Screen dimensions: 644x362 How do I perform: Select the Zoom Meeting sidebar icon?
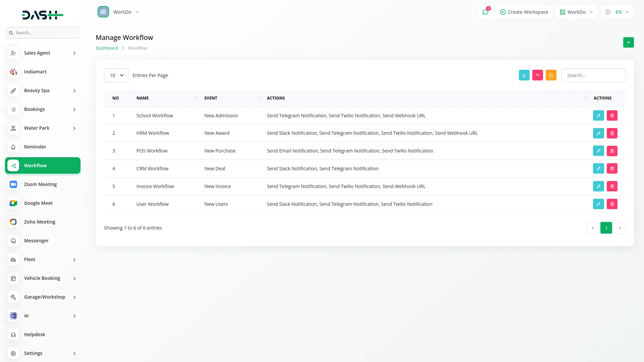[x=13, y=184]
